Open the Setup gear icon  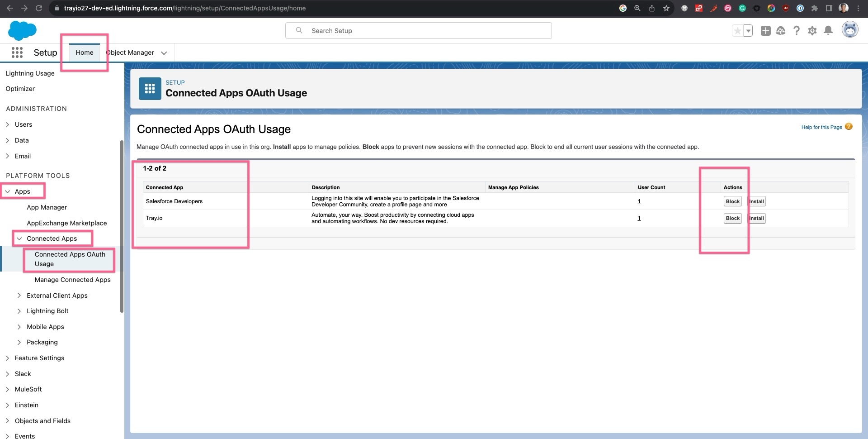pyautogui.click(x=812, y=30)
